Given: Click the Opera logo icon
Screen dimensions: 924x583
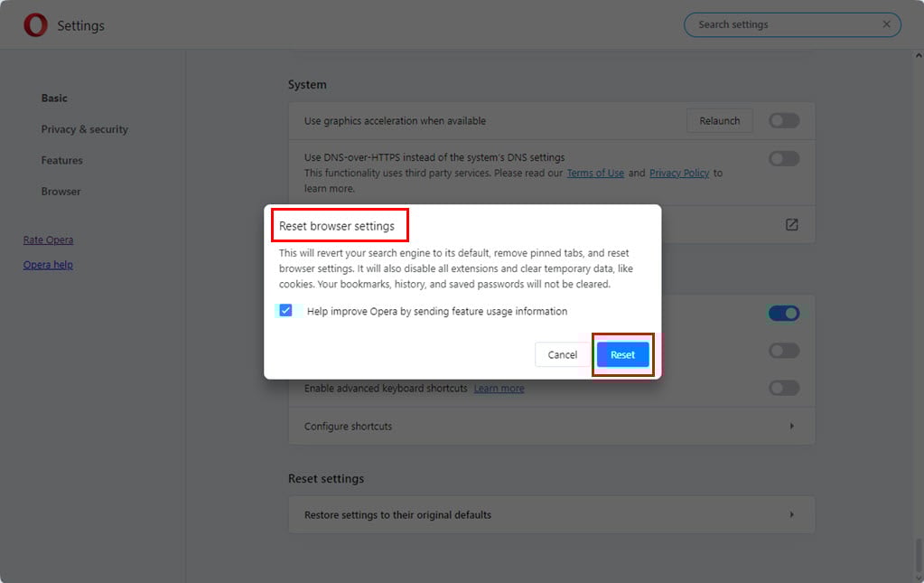Looking at the screenshot, I should [x=35, y=24].
